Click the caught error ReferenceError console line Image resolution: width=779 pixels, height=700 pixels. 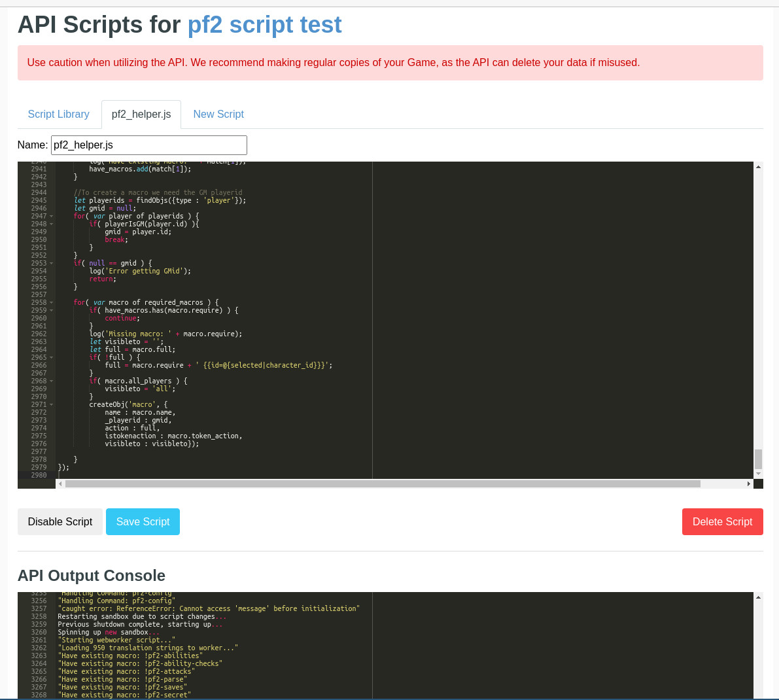(x=209, y=608)
